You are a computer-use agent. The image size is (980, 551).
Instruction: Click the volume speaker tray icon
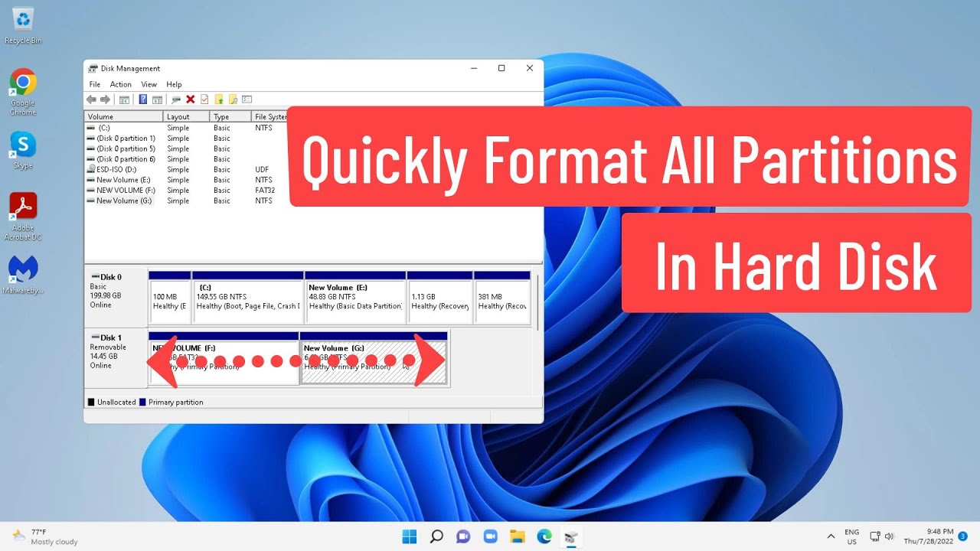(889, 536)
